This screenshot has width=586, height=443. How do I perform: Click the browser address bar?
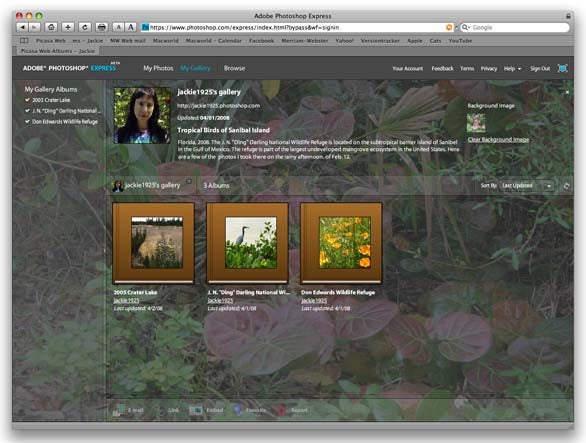point(297,27)
